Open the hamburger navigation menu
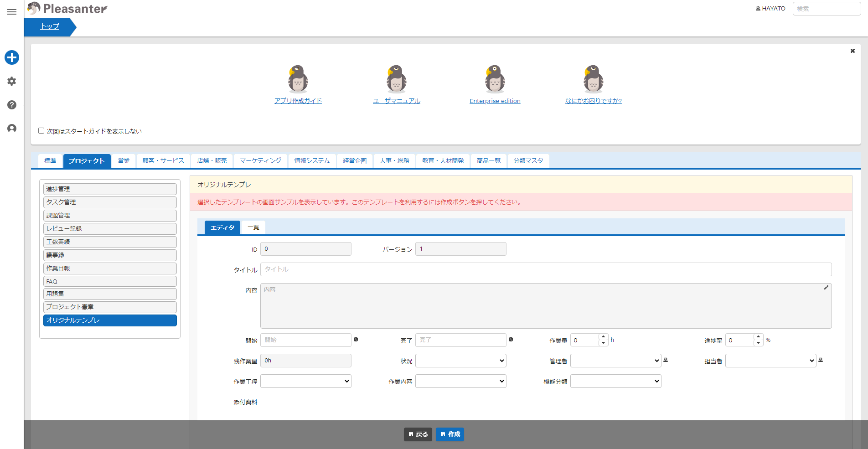 [12, 11]
